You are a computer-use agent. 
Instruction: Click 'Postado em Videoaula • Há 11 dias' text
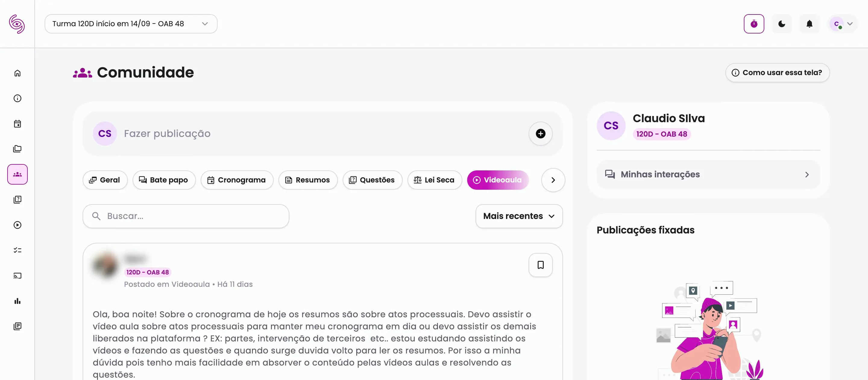click(x=188, y=284)
